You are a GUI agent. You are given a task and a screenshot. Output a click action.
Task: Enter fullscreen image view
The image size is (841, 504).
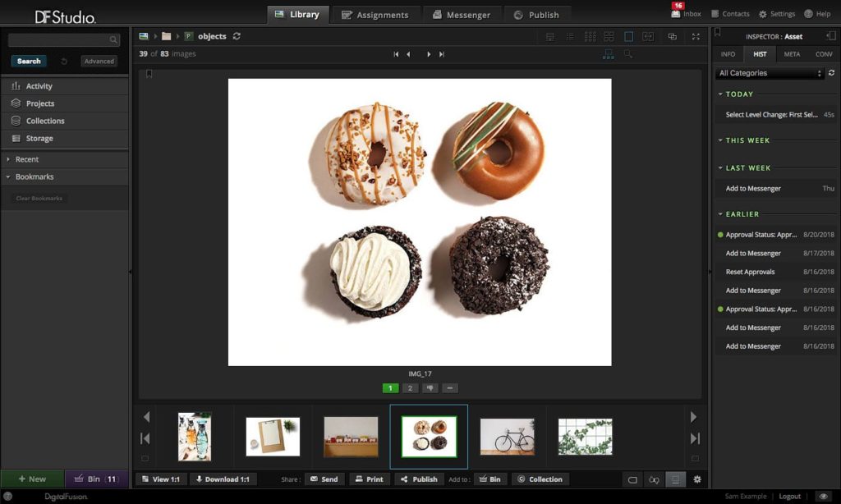coord(696,36)
